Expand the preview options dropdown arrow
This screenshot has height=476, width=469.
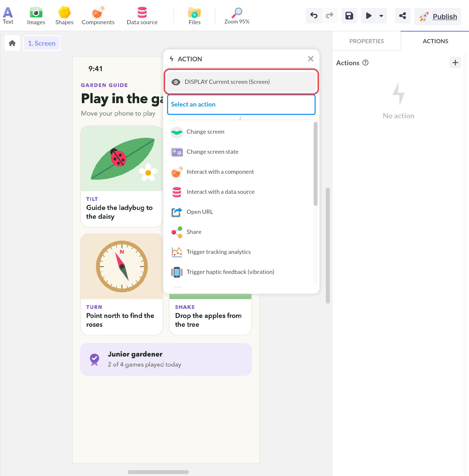coord(381,16)
